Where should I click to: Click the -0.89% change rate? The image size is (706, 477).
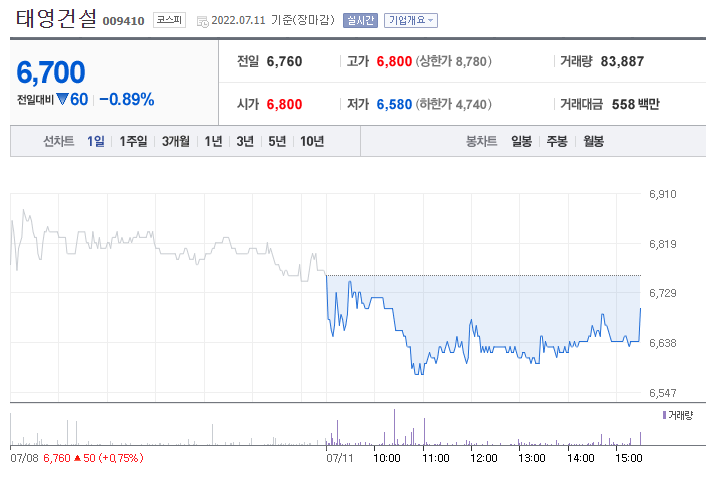(127, 99)
